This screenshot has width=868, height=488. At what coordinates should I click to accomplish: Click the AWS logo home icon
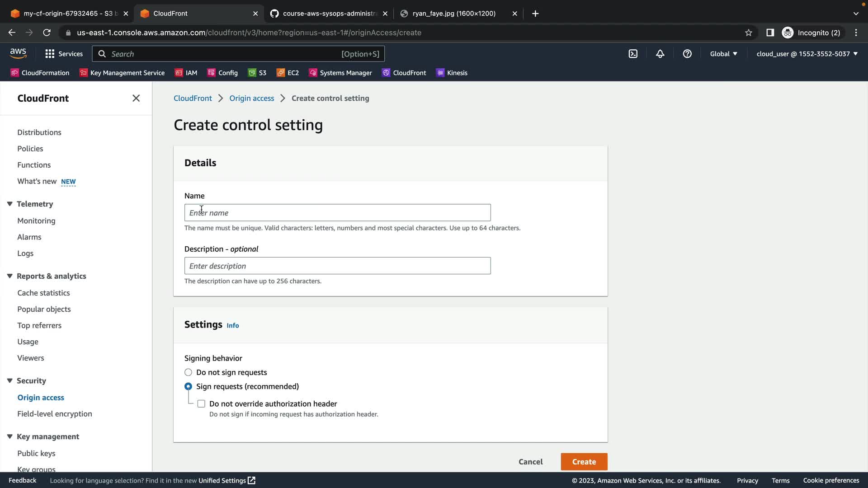pos(18,53)
